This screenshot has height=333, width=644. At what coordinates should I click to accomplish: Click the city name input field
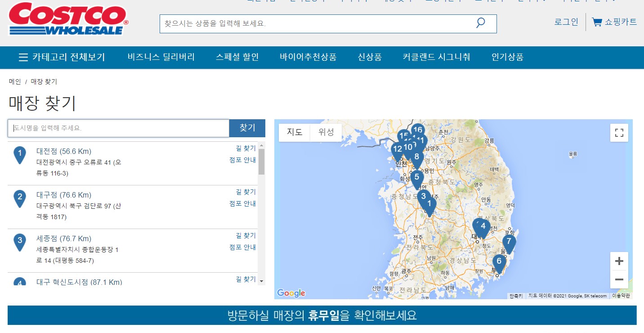click(119, 128)
